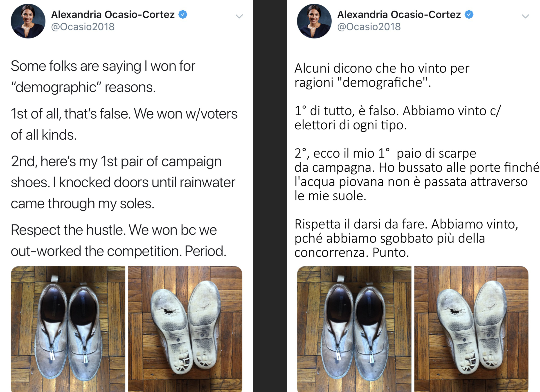Click the blue verified badge in left tweet

coord(183,14)
